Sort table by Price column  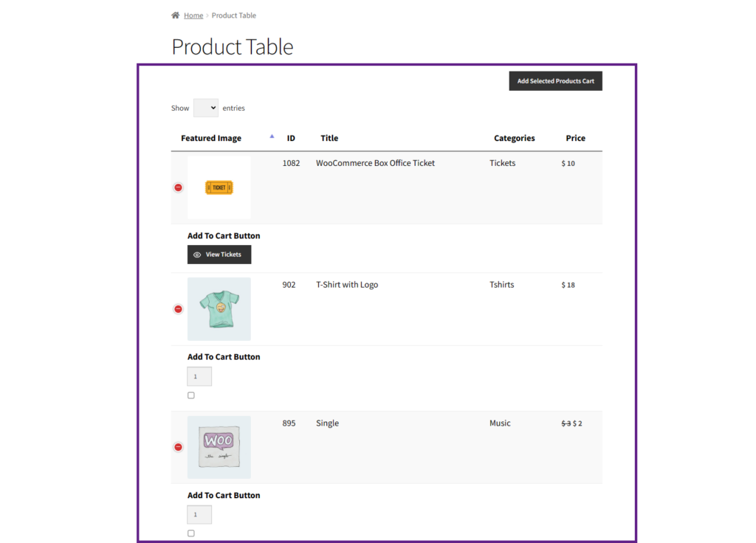pos(575,138)
